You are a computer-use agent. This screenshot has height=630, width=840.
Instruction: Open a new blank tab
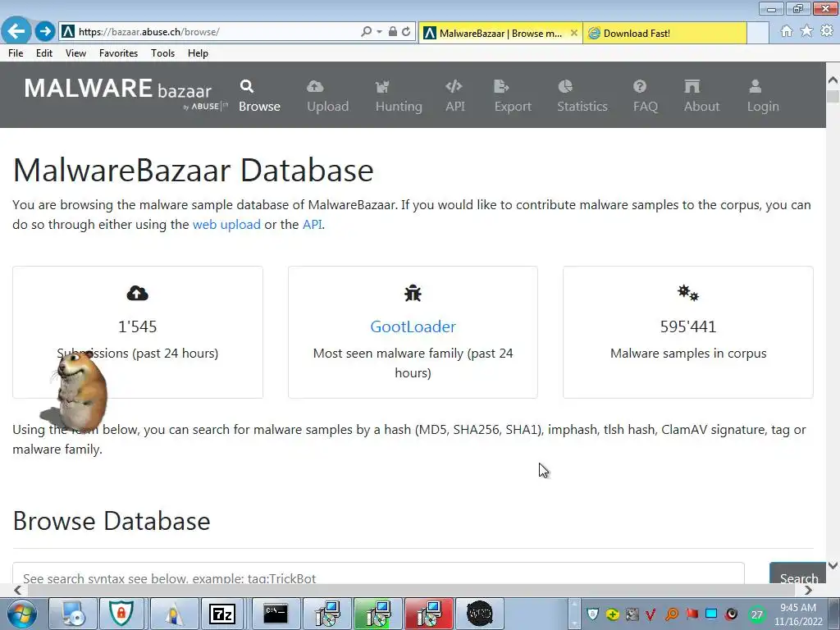758,33
